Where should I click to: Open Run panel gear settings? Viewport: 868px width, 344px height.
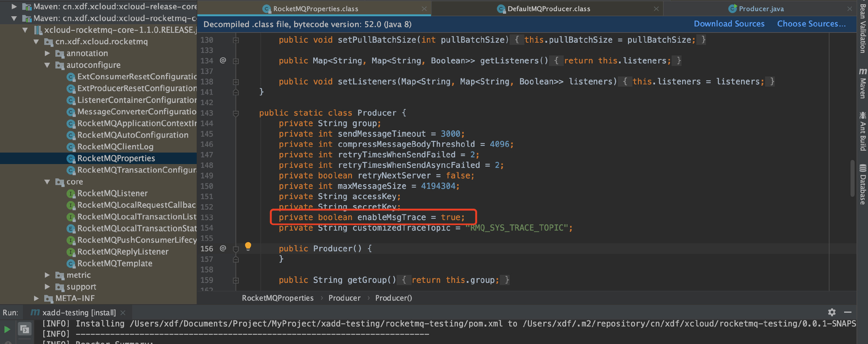tap(832, 312)
